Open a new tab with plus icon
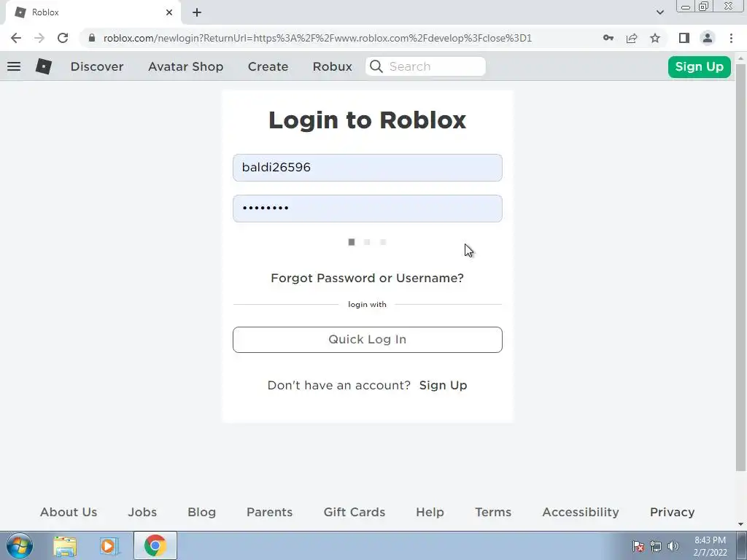This screenshot has width=747, height=560. pyautogui.click(x=197, y=12)
